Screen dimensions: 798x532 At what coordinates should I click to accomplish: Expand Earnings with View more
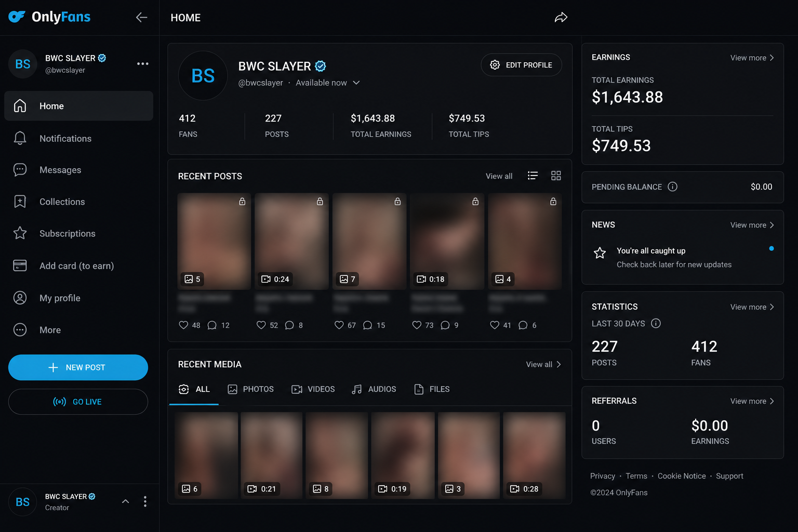click(752, 58)
